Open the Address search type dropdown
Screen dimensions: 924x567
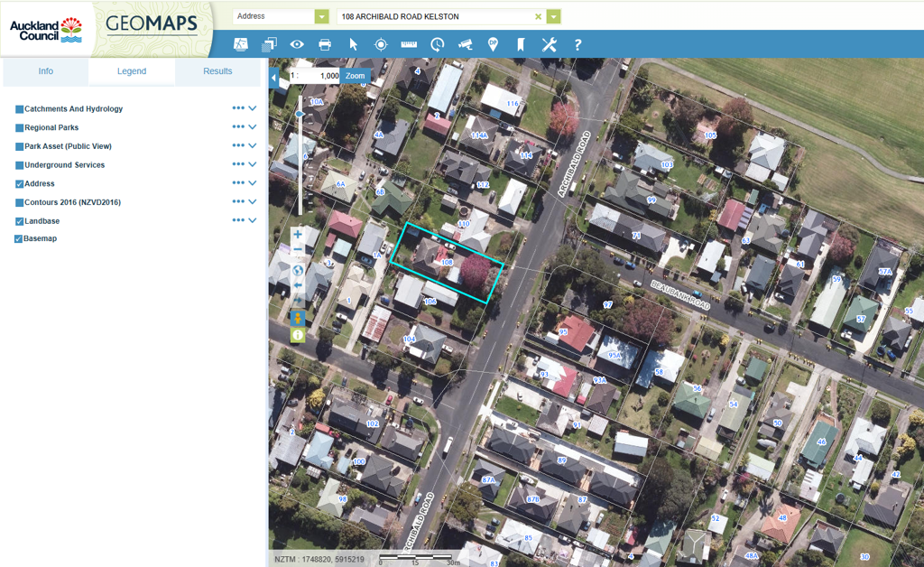pos(322,16)
